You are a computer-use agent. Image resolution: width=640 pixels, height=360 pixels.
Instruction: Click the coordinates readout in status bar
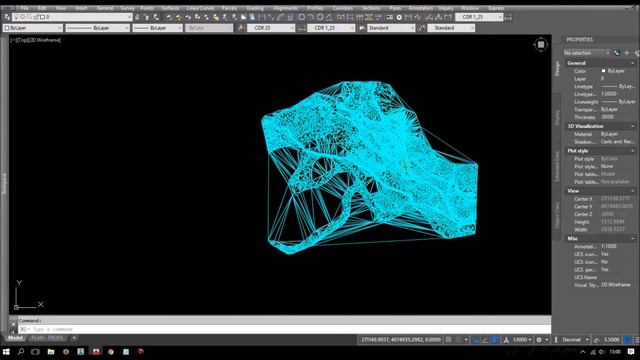coord(401,340)
